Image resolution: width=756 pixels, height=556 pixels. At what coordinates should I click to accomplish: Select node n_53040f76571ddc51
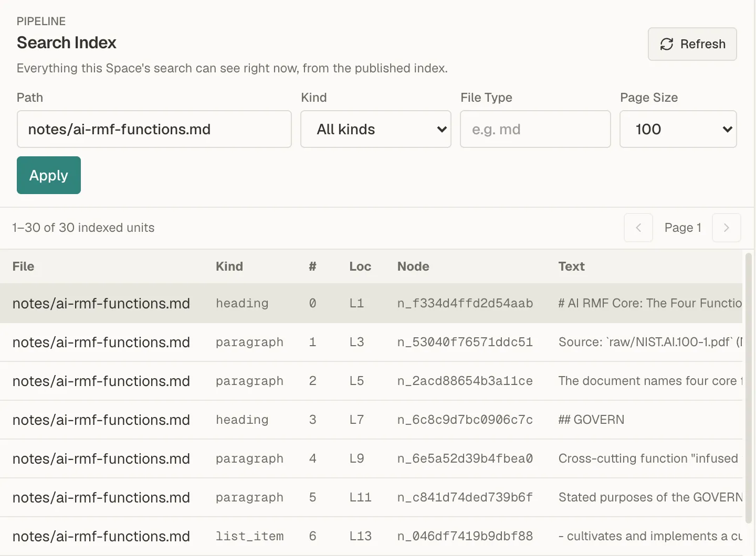point(465,342)
